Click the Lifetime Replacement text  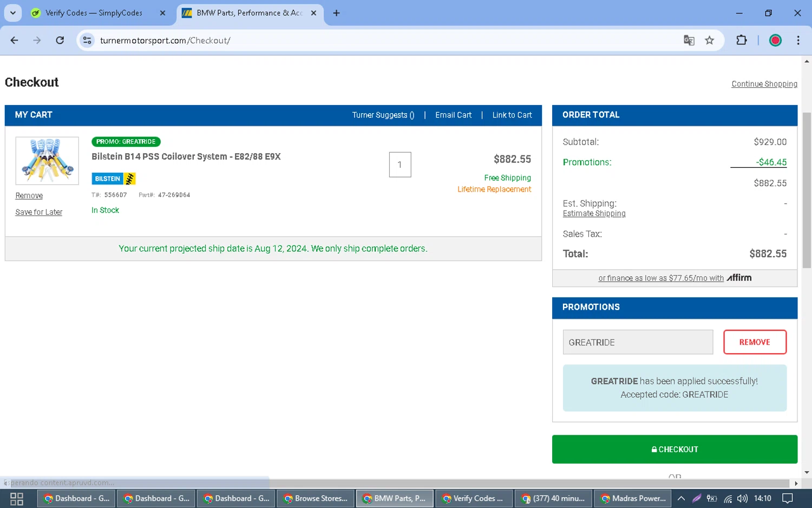[x=494, y=189]
